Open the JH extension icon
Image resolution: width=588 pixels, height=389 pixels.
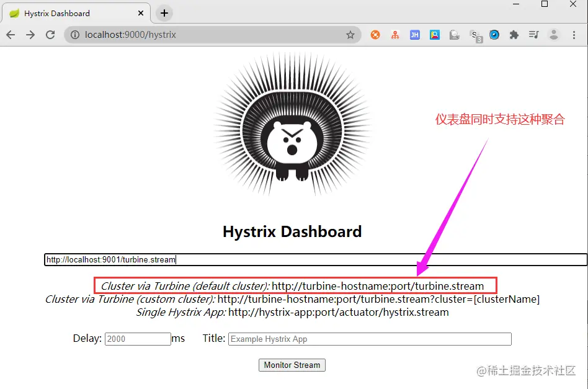[x=415, y=35]
